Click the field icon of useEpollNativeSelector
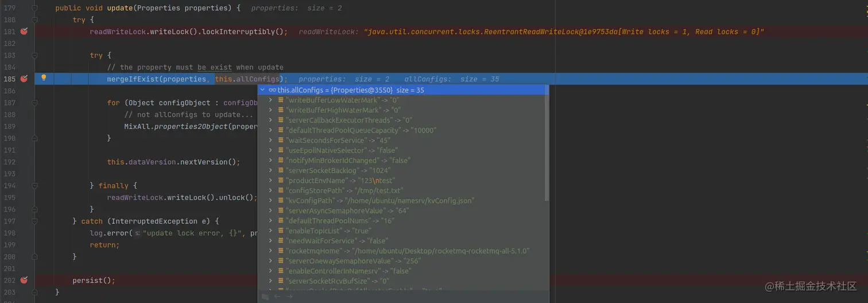868x303 pixels. click(281, 150)
